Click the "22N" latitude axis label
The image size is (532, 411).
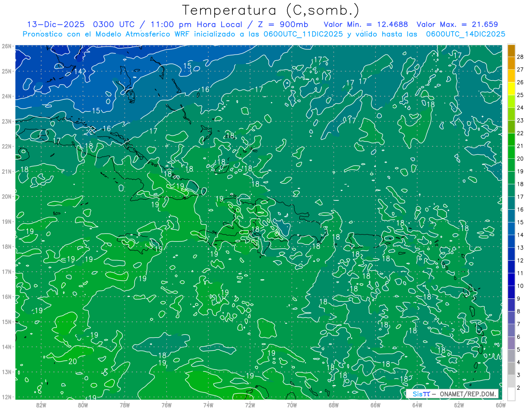point(7,146)
